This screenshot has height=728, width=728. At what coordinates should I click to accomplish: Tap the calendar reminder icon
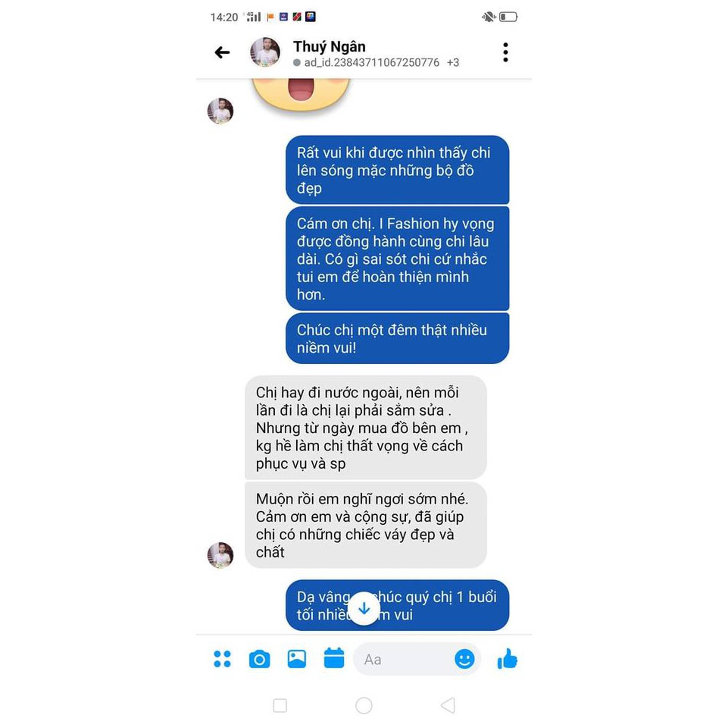pos(334,658)
